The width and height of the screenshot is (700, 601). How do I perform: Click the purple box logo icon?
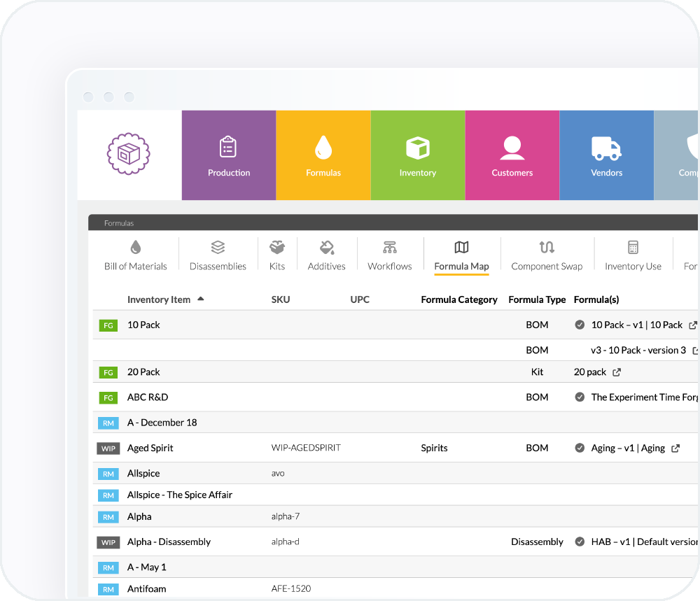[x=129, y=154]
